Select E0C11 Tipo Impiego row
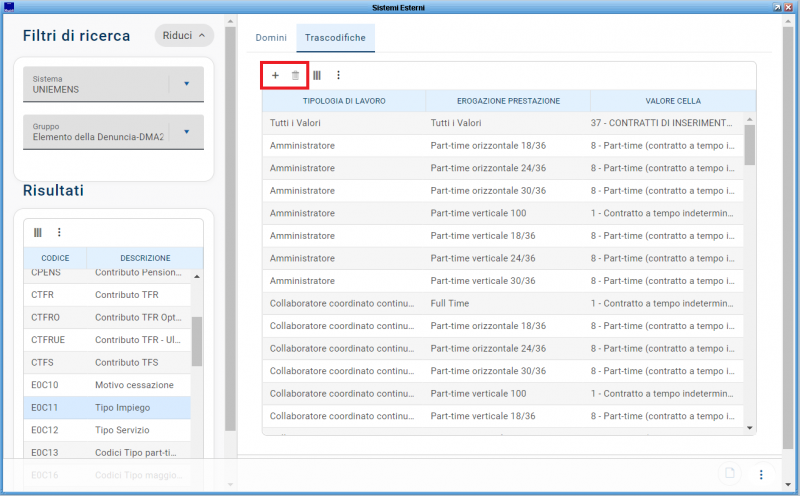 pyautogui.click(x=107, y=407)
